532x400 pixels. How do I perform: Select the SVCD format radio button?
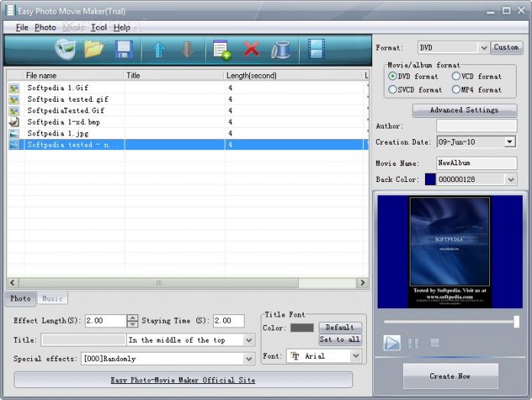pos(393,89)
